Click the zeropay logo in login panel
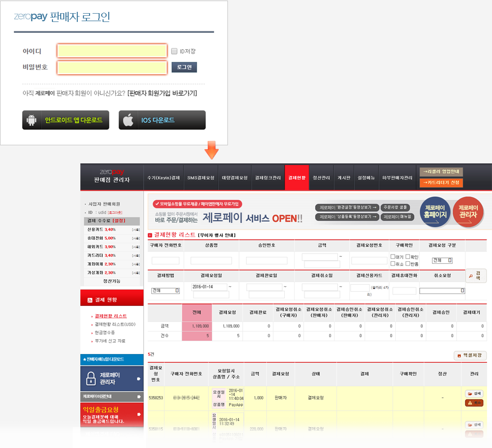Screen dimensions: 492x448 tap(31, 16)
